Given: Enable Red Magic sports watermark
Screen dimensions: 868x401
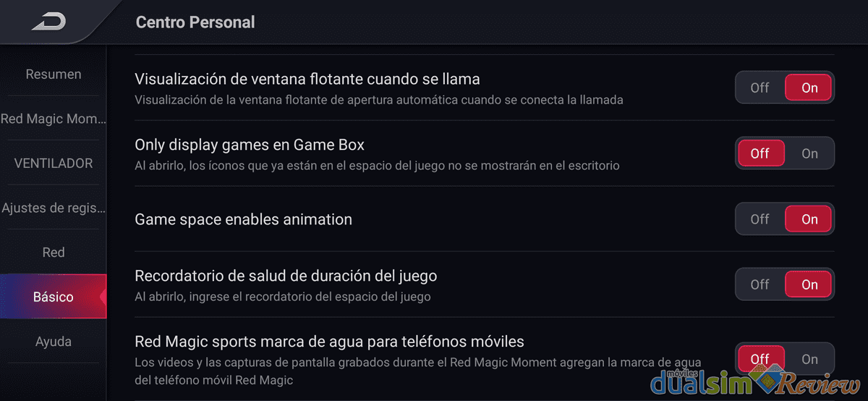Looking at the screenshot, I should pos(809,359).
